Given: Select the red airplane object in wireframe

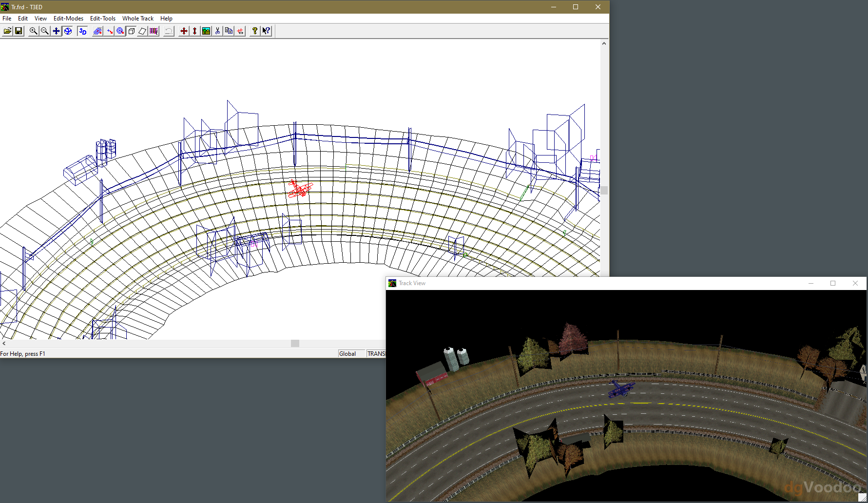Looking at the screenshot, I should pyautogui.click(x=299, y=189).
